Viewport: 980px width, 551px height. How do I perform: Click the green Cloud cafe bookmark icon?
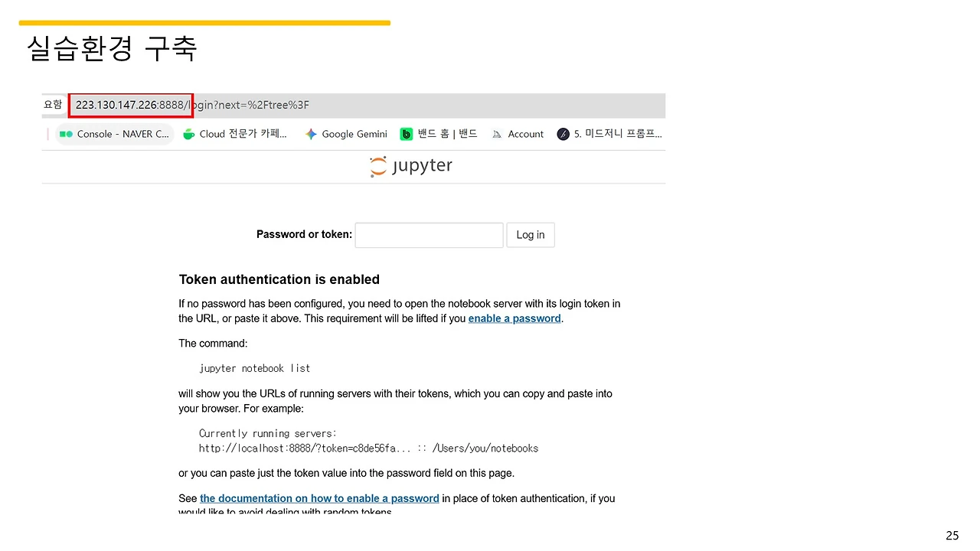189,134
